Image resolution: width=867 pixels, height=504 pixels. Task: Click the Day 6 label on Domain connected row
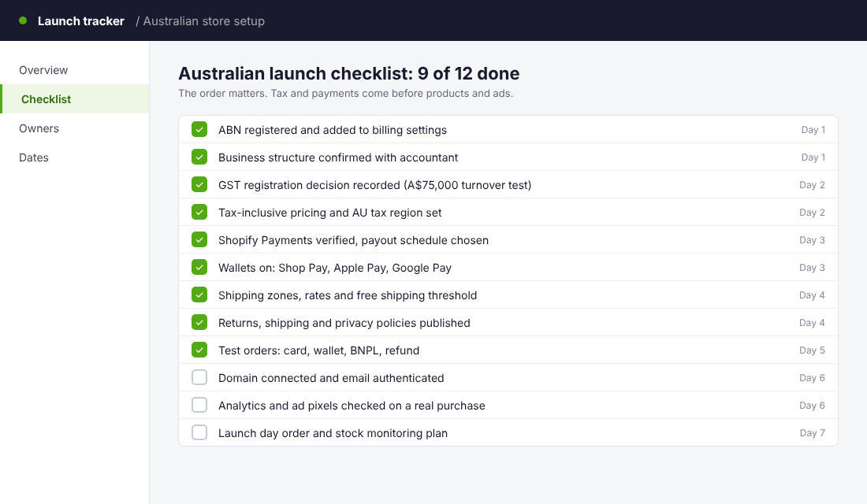[x=812, y=378]
